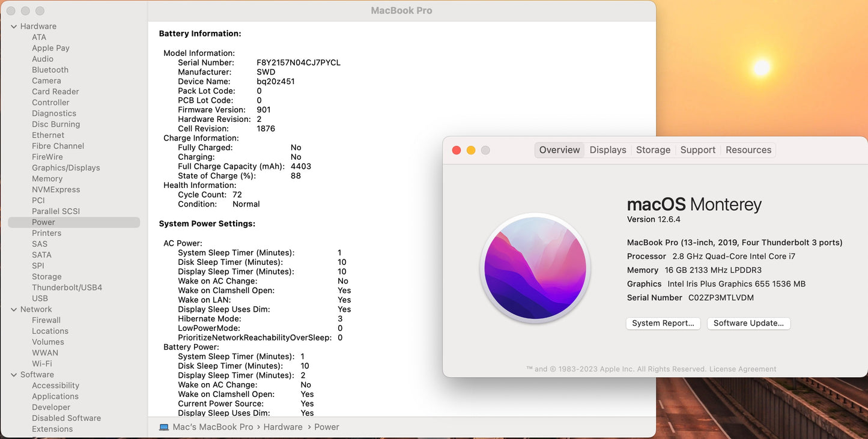Select Applications under Software
Image resolution: width=868 pixels, height=439 pixels.
point(55,396)
